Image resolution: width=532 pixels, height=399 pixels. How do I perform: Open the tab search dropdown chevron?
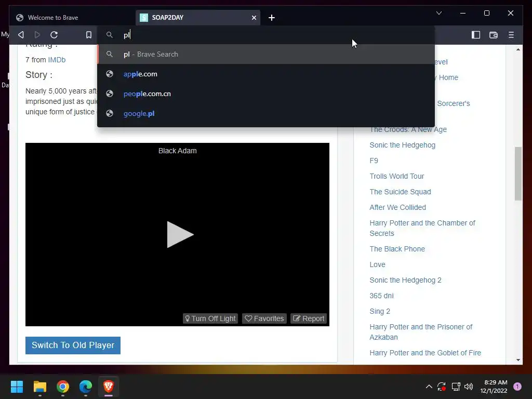pyautogui.click(x=438, y=13)
